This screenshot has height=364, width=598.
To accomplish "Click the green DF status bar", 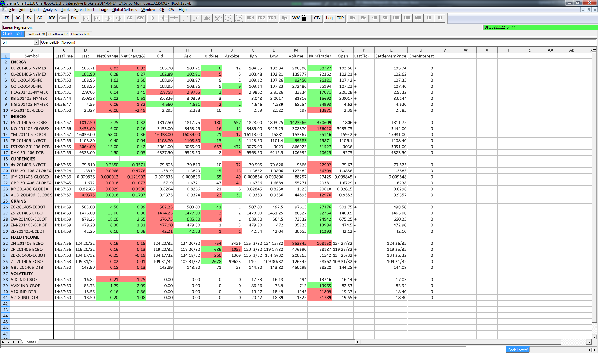I will 540,27.
